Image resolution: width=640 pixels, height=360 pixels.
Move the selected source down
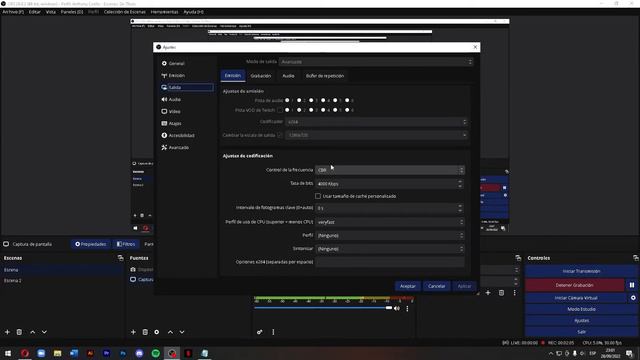pyautogui.click(x=182, y=332)
